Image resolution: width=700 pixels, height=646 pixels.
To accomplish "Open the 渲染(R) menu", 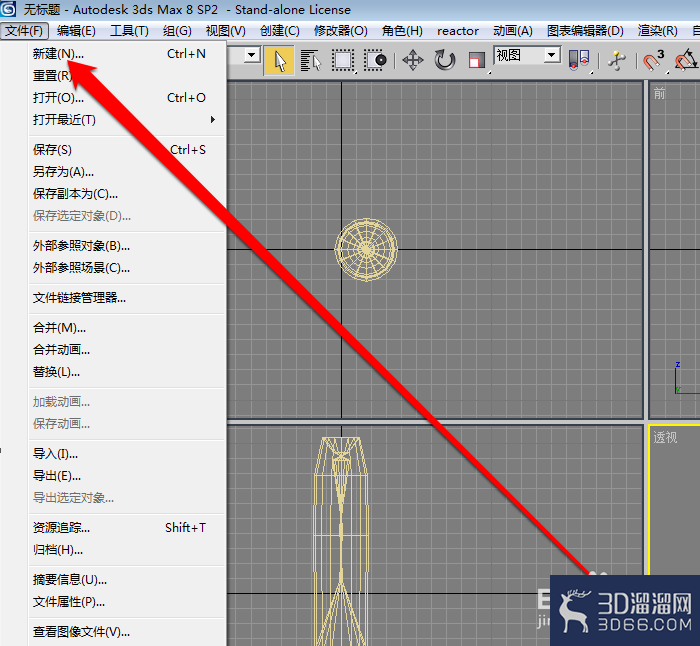I will tap(657, 31).
